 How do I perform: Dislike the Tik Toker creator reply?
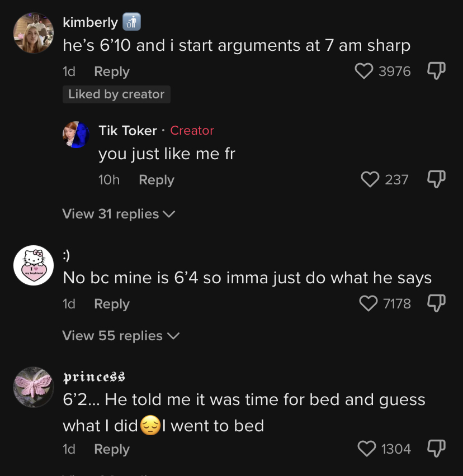coord(436,179)
